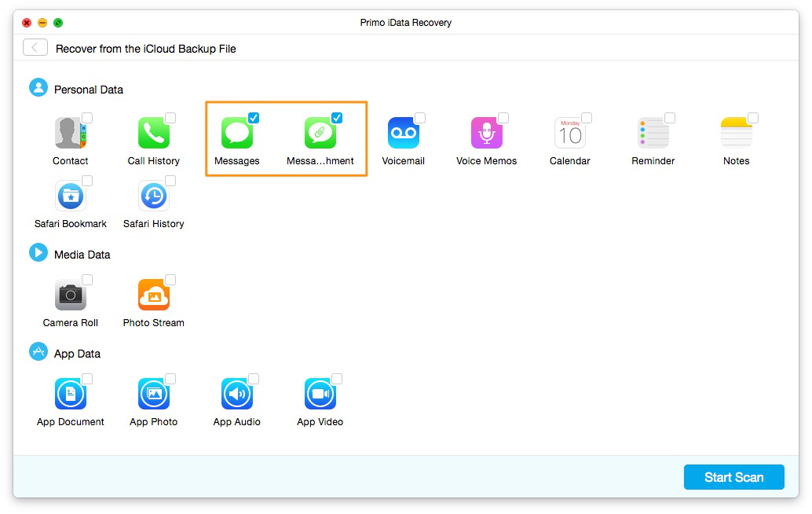Select the Camera Roll icon

[71, 295]
